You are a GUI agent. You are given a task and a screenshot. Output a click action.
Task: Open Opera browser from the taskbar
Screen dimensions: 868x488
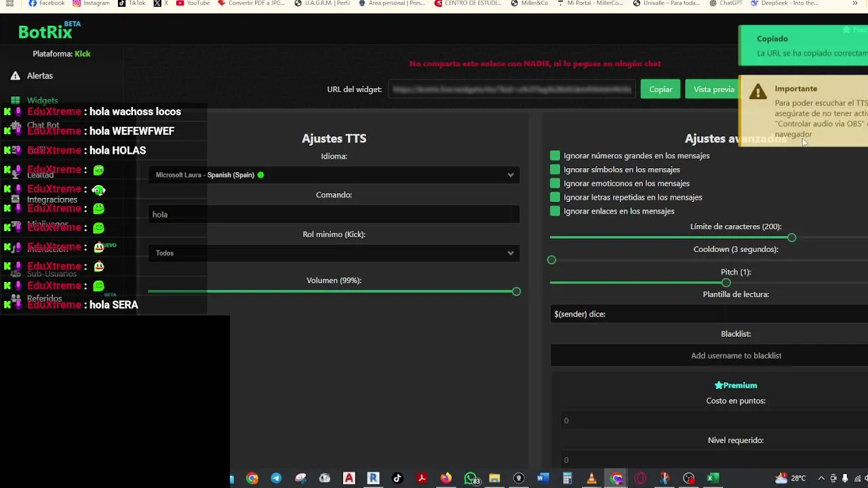coord(640,479)
